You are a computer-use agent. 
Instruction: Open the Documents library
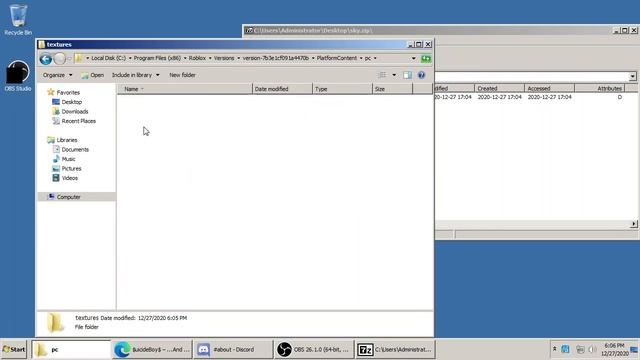point(75,150)
